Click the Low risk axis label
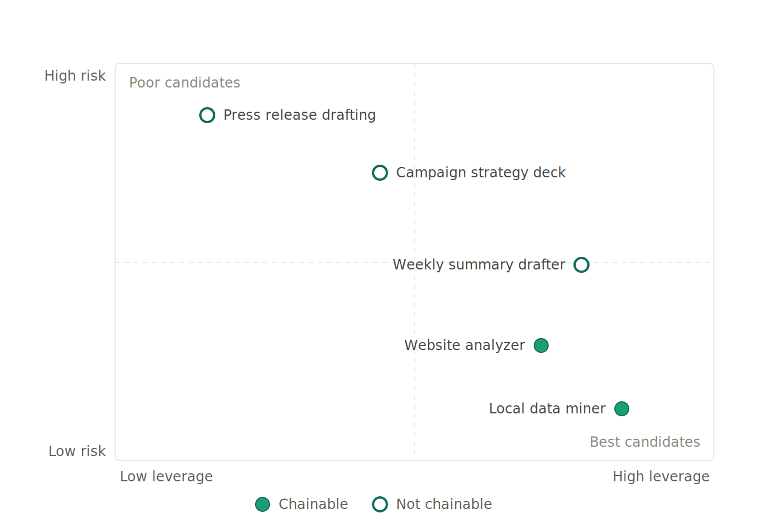The width and height of the screenshot is (783, 532). [77, 451]
